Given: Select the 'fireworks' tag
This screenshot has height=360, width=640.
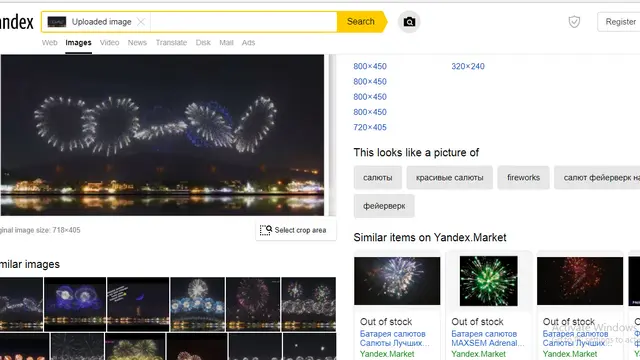Looking at the screenshot, I should click(x=523, y=178).
